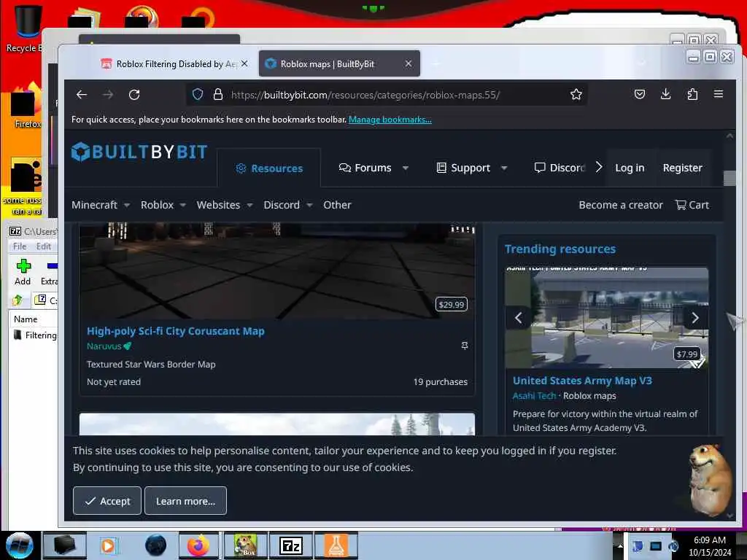The width and height of the screenshot is (747, 560).
Task: Open United States Army Map V3 link
Action: [582, 381]
